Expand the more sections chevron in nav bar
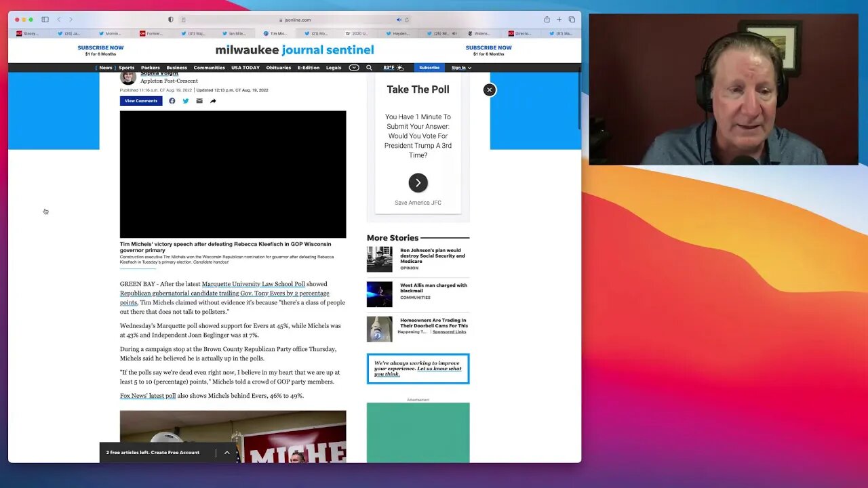868x488 pixels. point(354,68)
